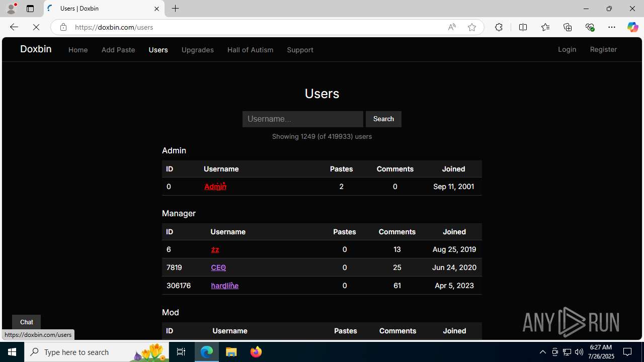Click the Register link

coord(603,49)
